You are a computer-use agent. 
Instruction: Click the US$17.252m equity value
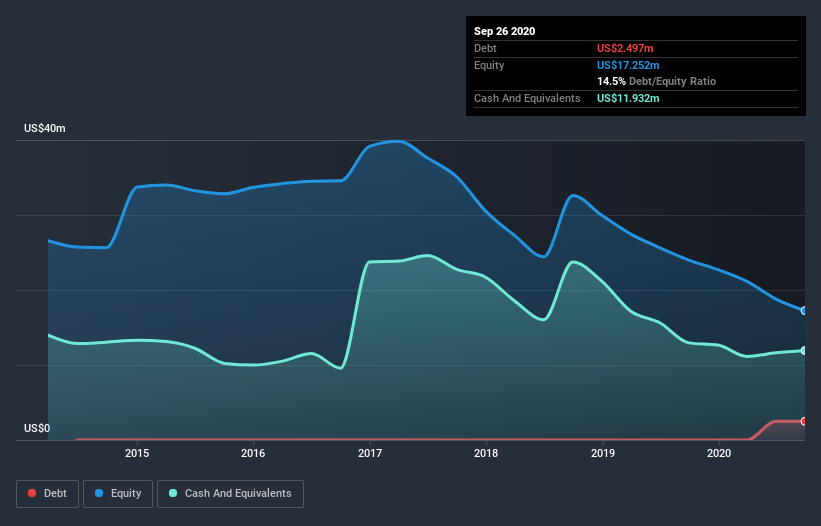pos(628,65)
